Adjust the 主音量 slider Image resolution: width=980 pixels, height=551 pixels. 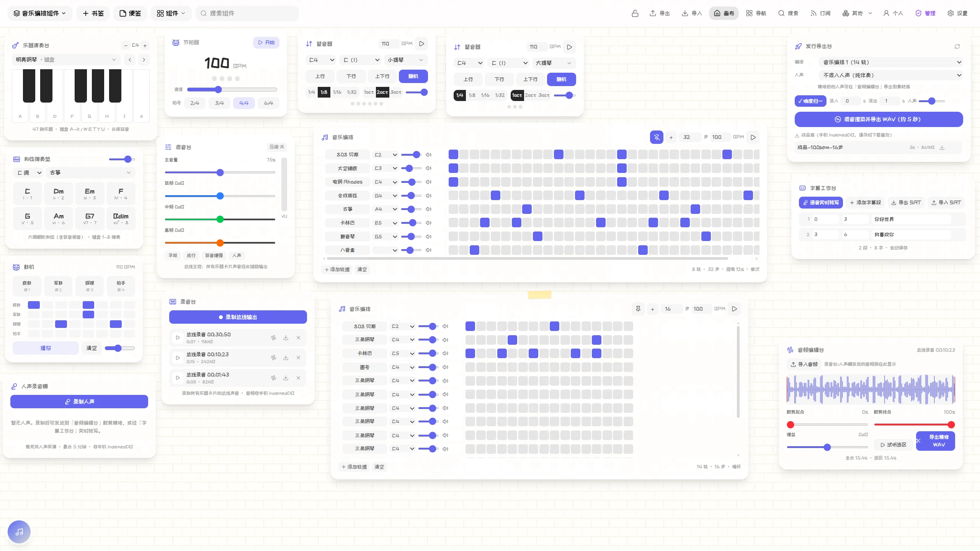coord(220,173)
